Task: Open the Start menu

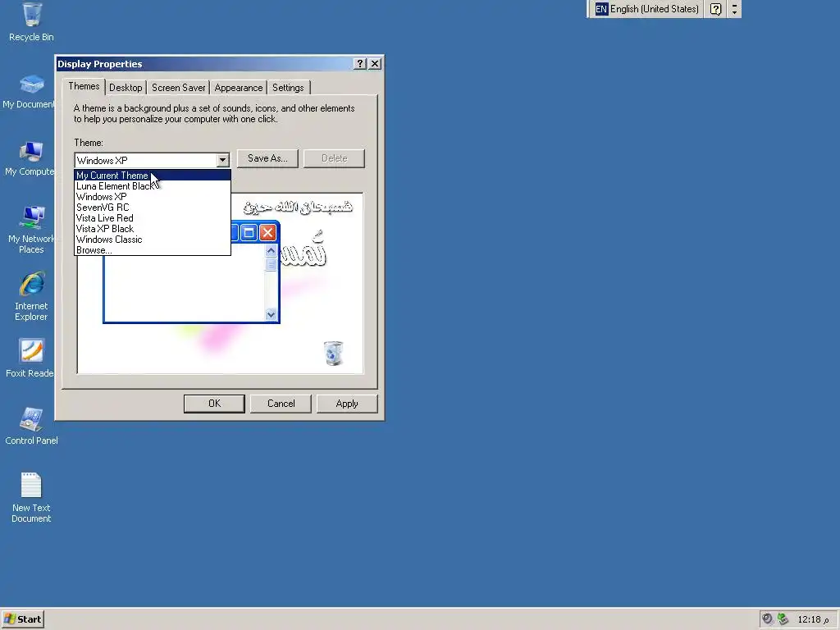Action: pyautogui.click(x=22, y=619)
